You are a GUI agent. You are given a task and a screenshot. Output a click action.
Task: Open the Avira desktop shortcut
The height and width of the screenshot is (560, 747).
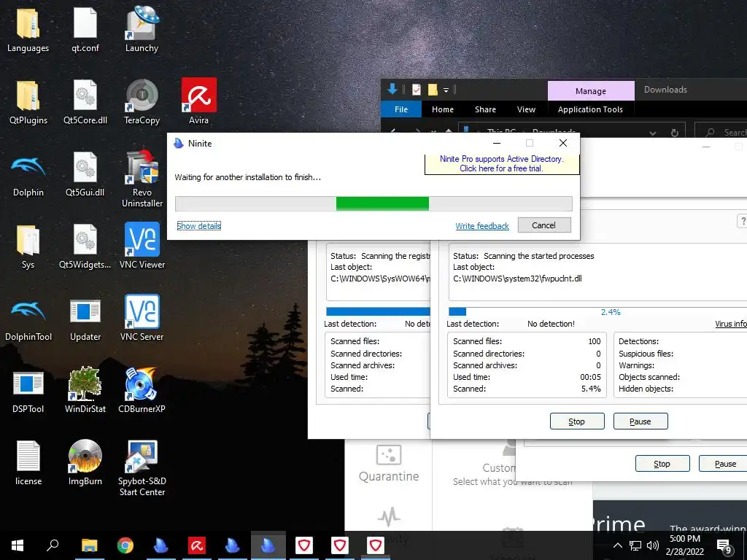pos(198,102)
